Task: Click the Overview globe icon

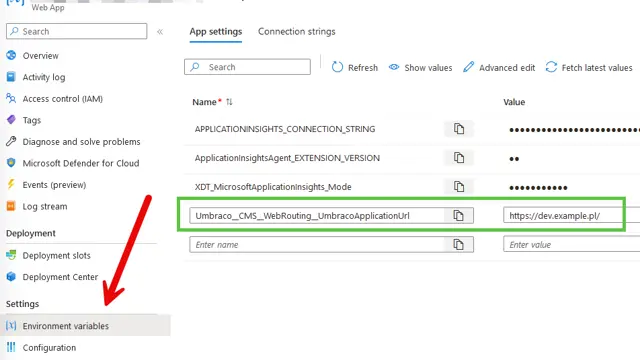Action: (11, 55)
